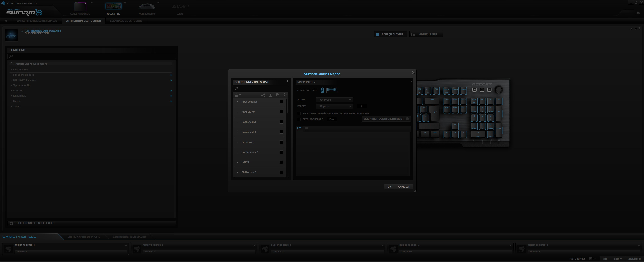Open the Gestionnaire de Profil tab
The width and height of the screenshot is (644, 262).
tap(83, 236)
